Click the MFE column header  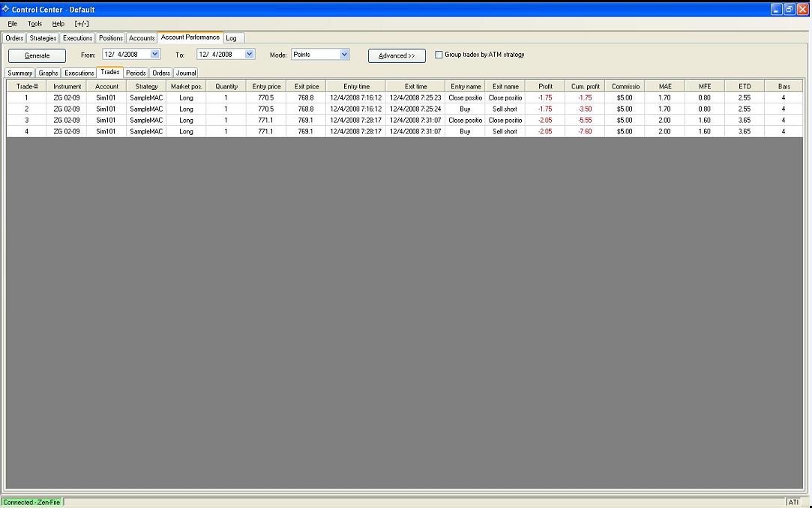(x=705, y=86)
